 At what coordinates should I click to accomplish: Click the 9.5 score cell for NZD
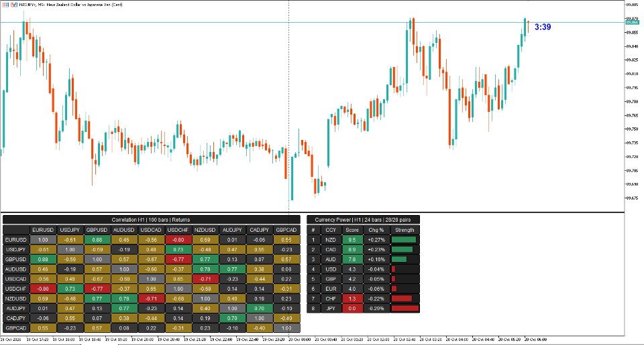coord(352,240)
